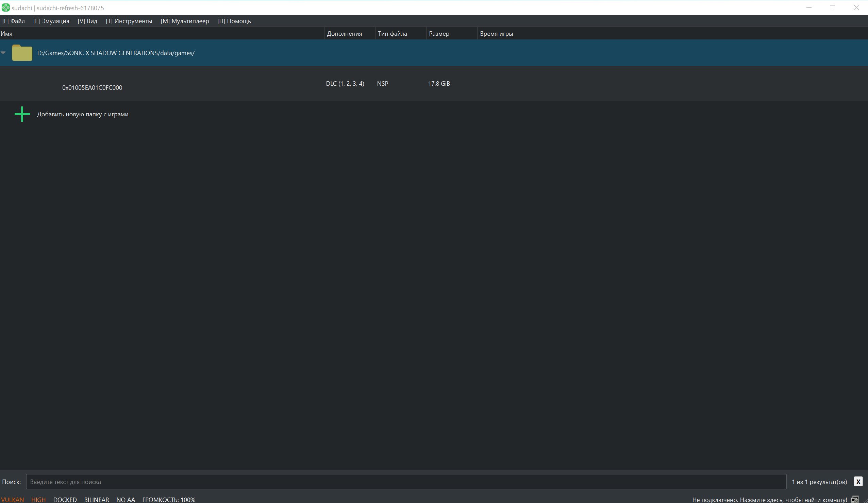Sort the list by the Имя column
868x503 pixels.
coord(162,33)
